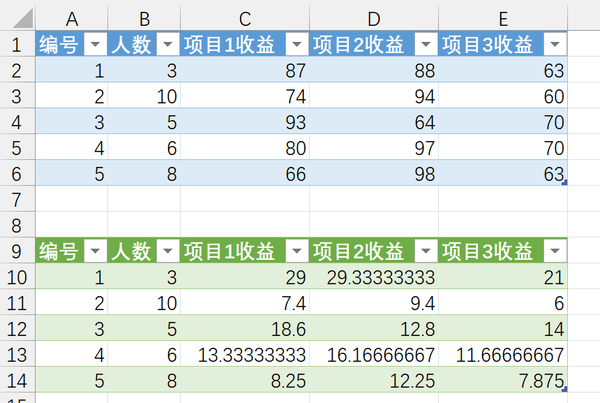Click cell with value 7.875
The width and height of the screenshot is (600, 403).
point(503,380)
